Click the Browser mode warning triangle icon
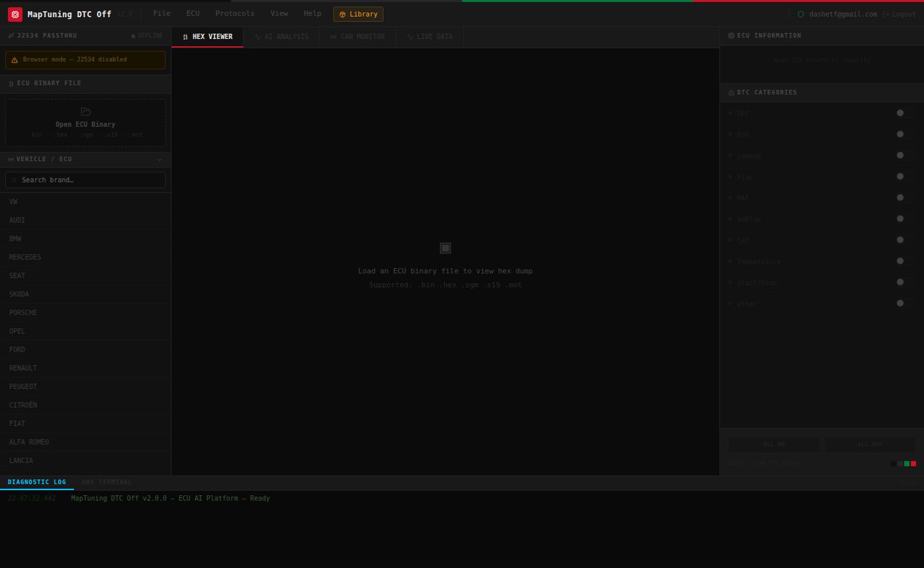This screenshot has width=924, height=568. coord(15,60)
